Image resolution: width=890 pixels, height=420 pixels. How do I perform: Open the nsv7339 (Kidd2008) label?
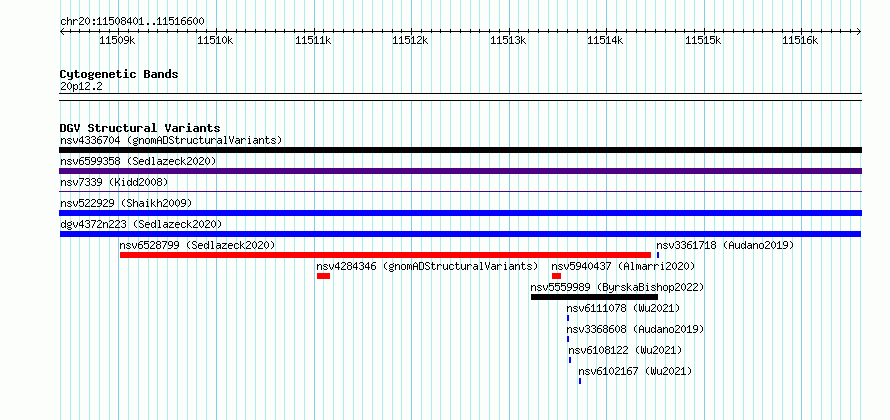click(x=114, y=182)
